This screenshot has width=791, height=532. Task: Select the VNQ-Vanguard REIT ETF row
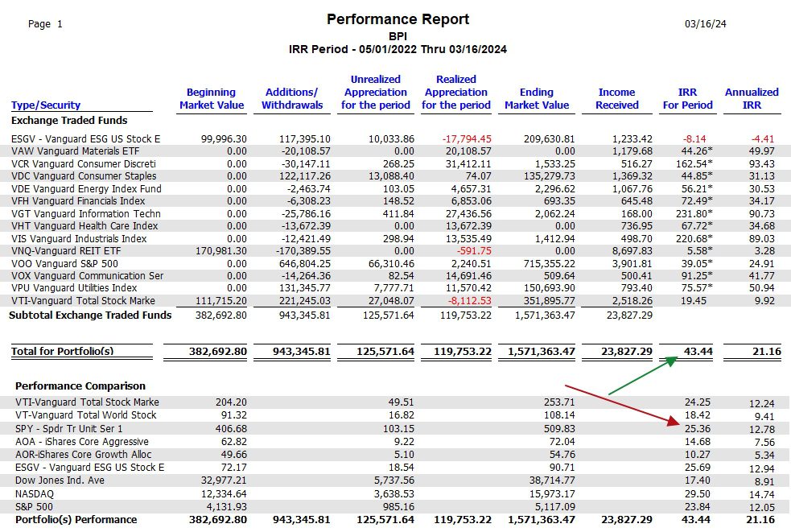tap(396, 251)
